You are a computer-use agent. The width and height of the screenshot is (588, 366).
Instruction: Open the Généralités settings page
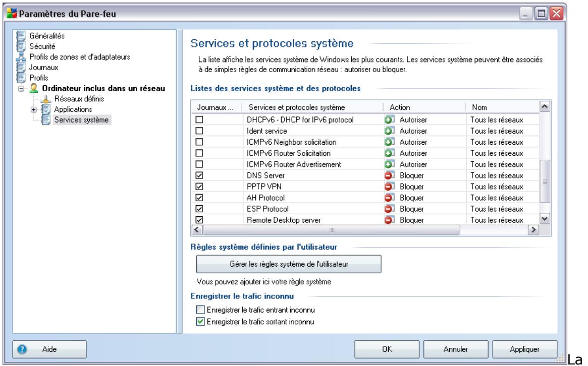47,36
